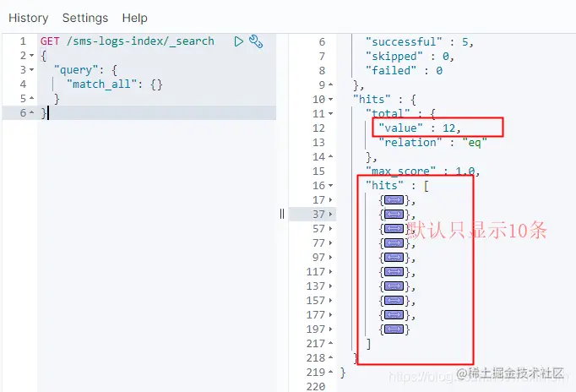Expand the folded hit at line 57
This screenshot has width=576, height=392.
330,228
